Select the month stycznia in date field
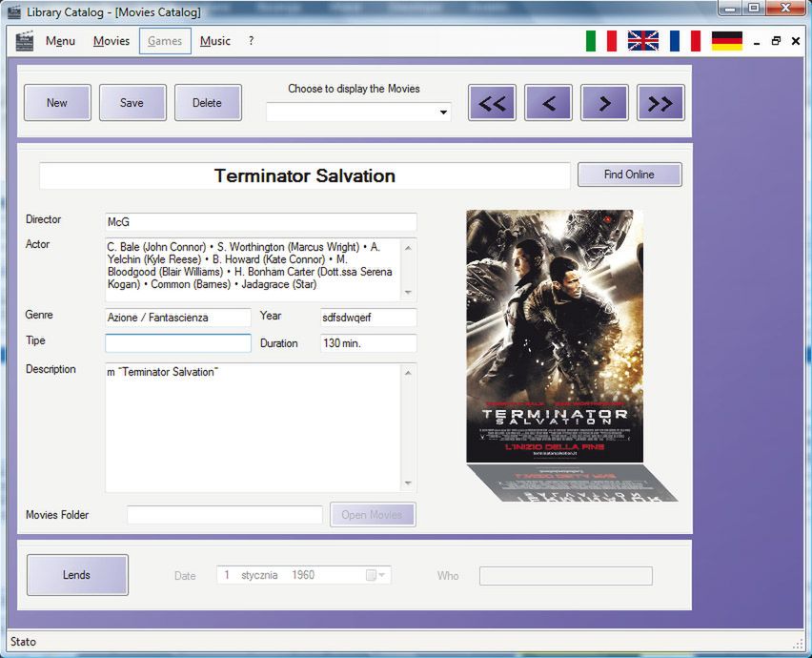 pos(259,575)
